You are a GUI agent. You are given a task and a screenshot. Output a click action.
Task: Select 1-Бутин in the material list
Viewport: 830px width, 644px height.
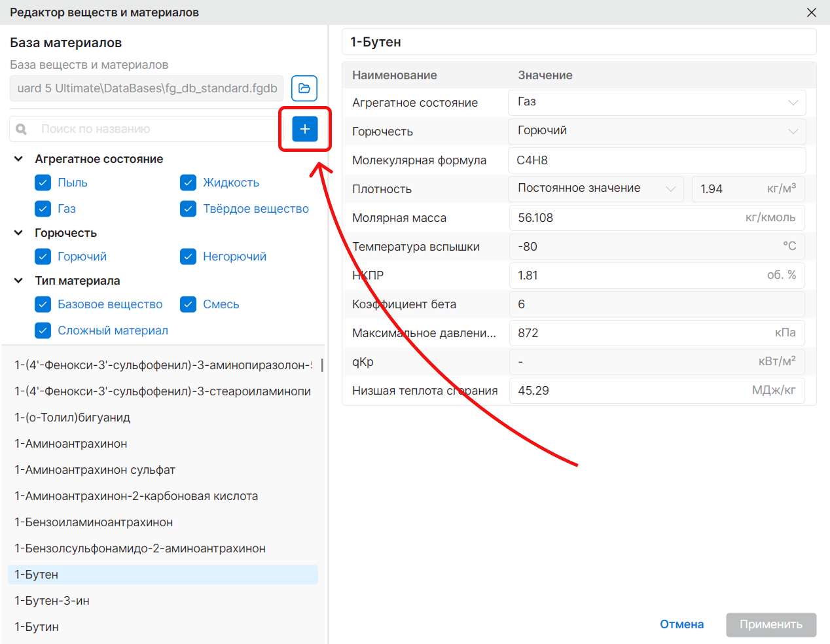pyautogui.click(x=163, y=627)
